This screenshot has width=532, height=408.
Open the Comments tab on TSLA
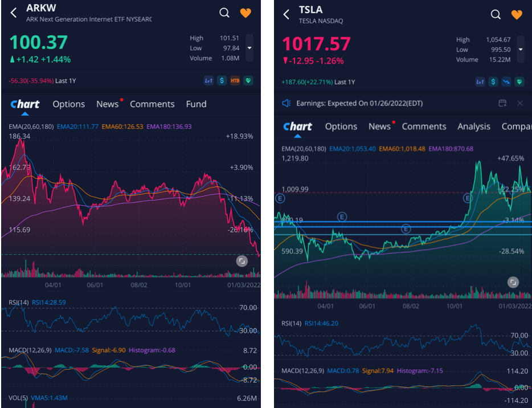click(x=424, y=127)
